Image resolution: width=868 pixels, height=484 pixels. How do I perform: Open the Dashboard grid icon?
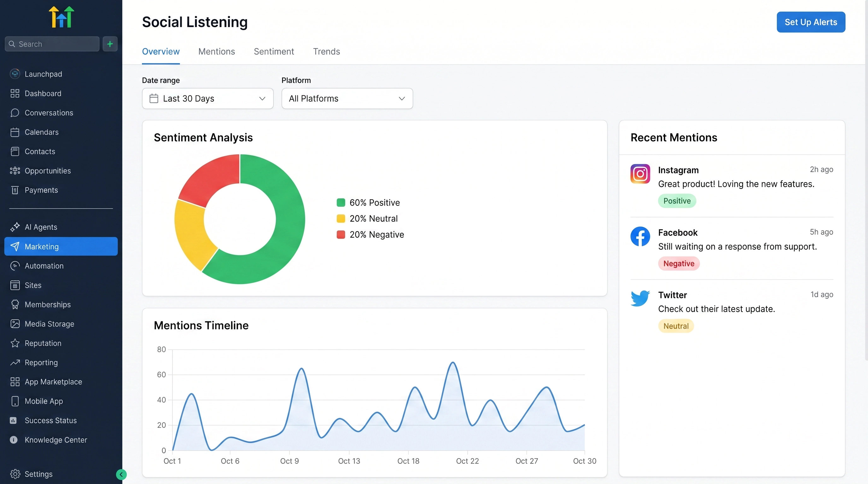[x=15, y=93]
